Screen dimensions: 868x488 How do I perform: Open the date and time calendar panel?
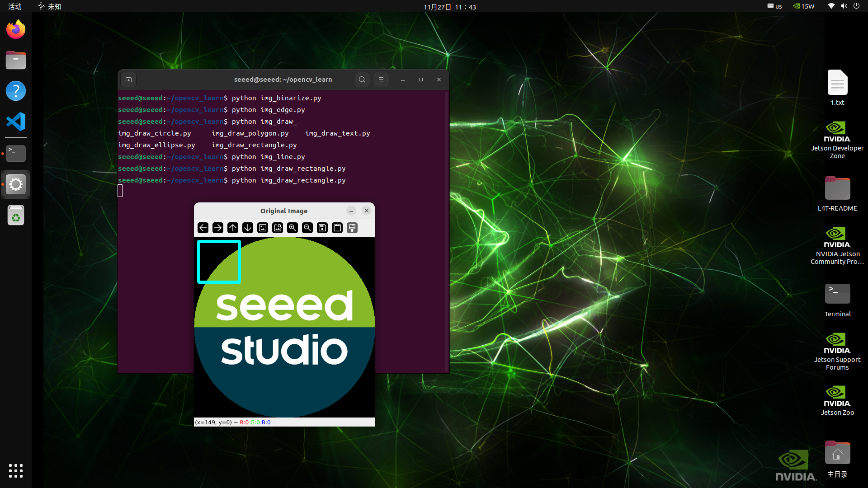pyautogui.click(x=450, y=7)
